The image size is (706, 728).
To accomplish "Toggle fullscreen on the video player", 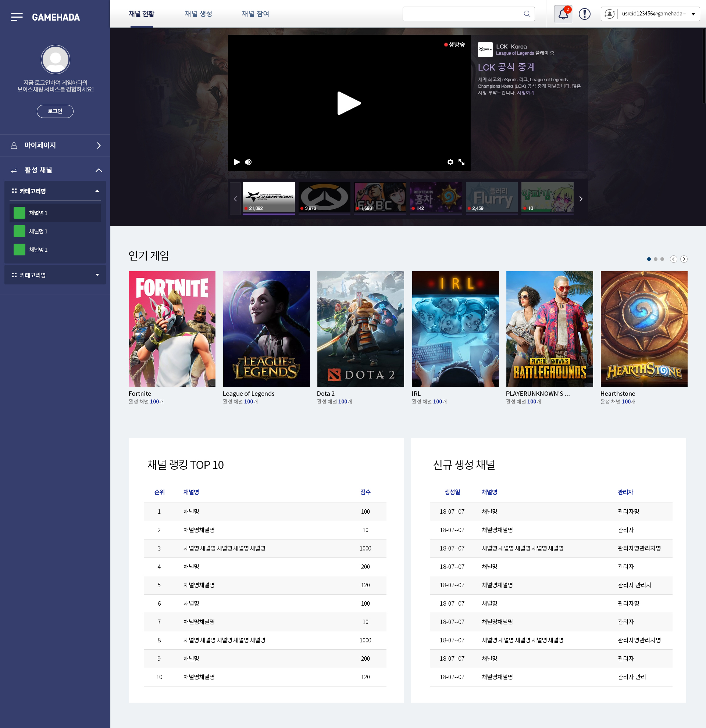I will tap(461, 162).
